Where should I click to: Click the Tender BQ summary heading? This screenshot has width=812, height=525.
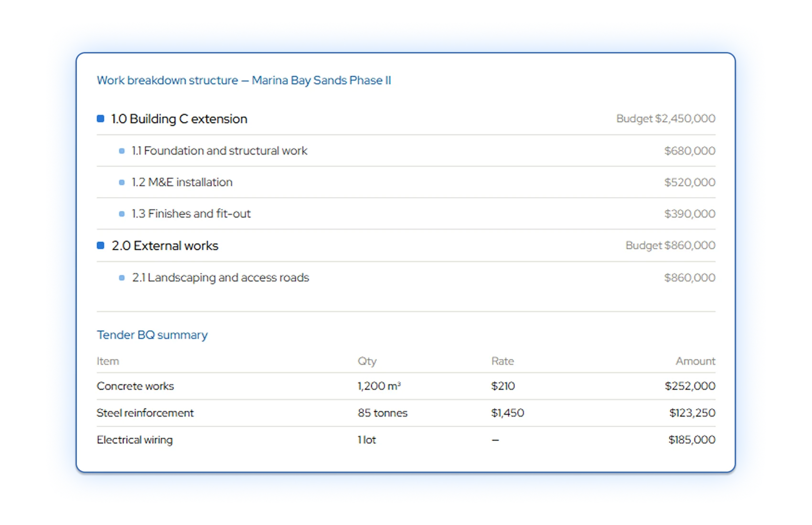tap(152, 335)
